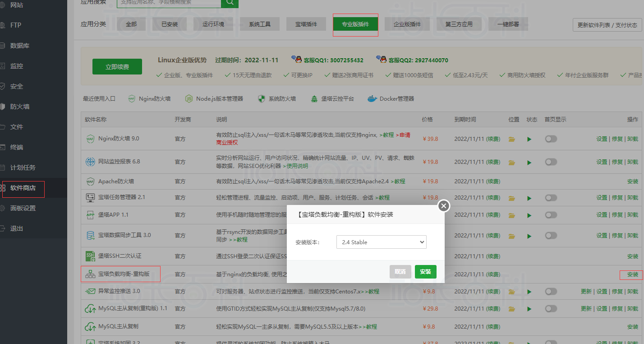Open 系统防火墙 from recent shortcuts

276,98
